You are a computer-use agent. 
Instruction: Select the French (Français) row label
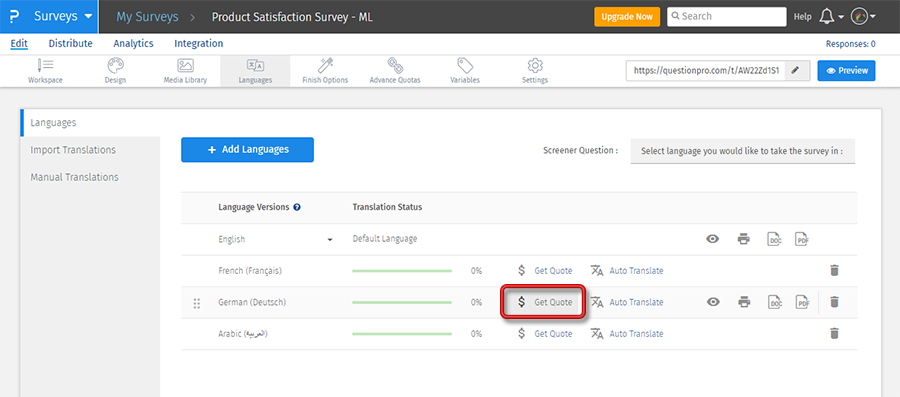coord(250,270)
